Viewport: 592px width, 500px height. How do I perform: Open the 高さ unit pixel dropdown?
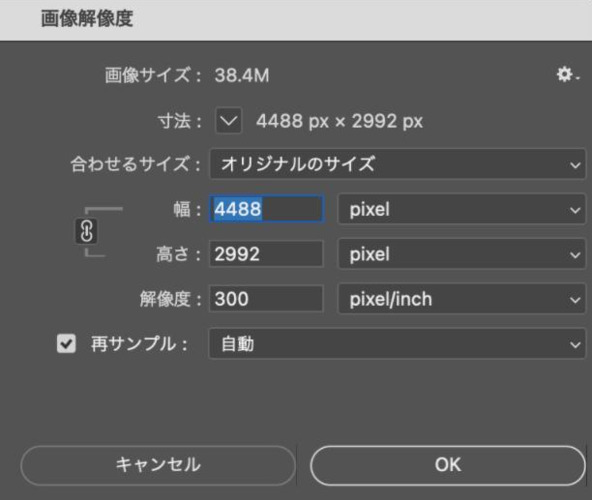click(x=461, y=254)
